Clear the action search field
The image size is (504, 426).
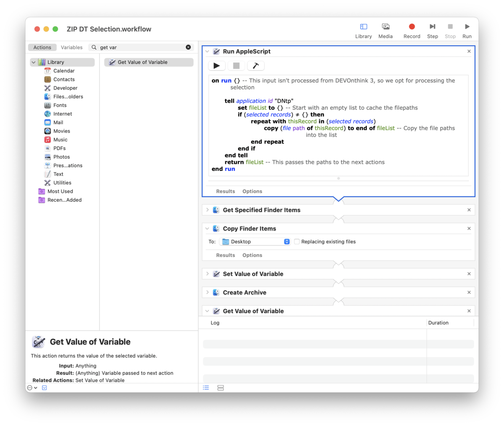tap(188, 47)
